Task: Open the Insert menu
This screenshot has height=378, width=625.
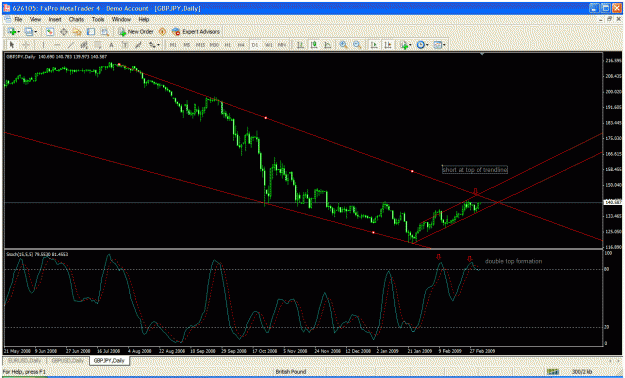Action: [x=55, y=19]
